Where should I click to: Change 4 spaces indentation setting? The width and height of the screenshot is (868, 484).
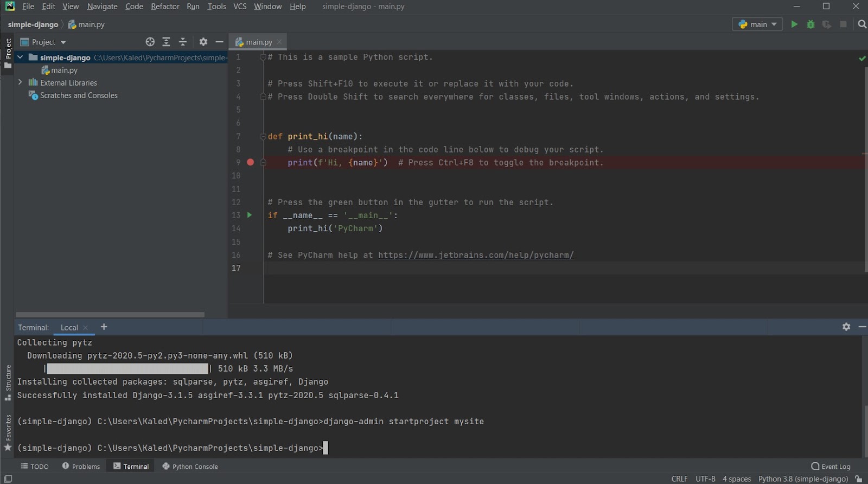(x=737, y=479)
